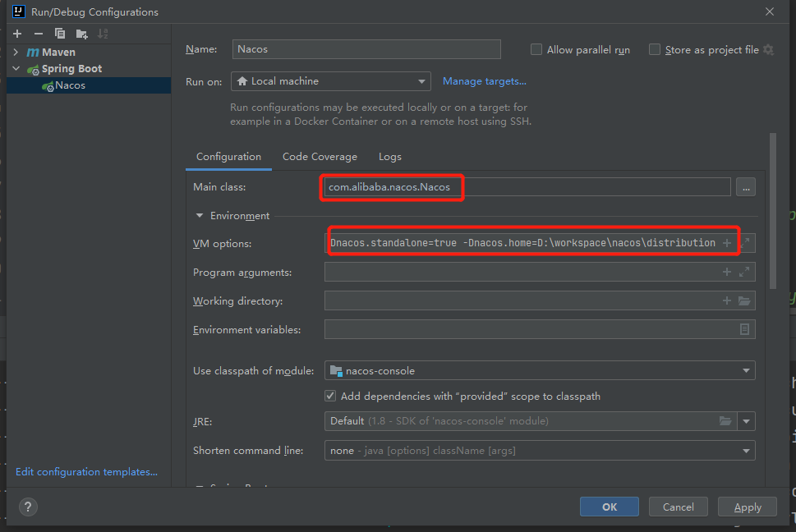The height and width of the screenshot is (532, 796).
Task: Uncheck Add dependencies with provided scope
Action: tap(330, 396)
